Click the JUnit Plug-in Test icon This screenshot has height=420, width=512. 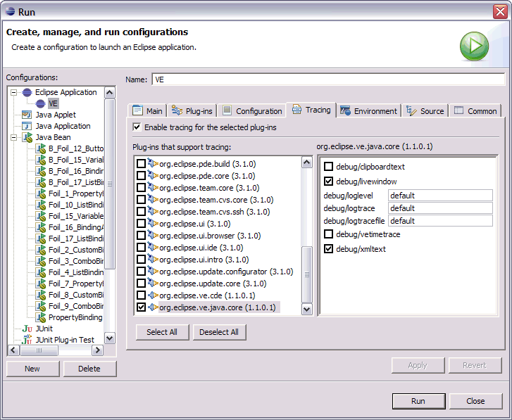(27, 340)
